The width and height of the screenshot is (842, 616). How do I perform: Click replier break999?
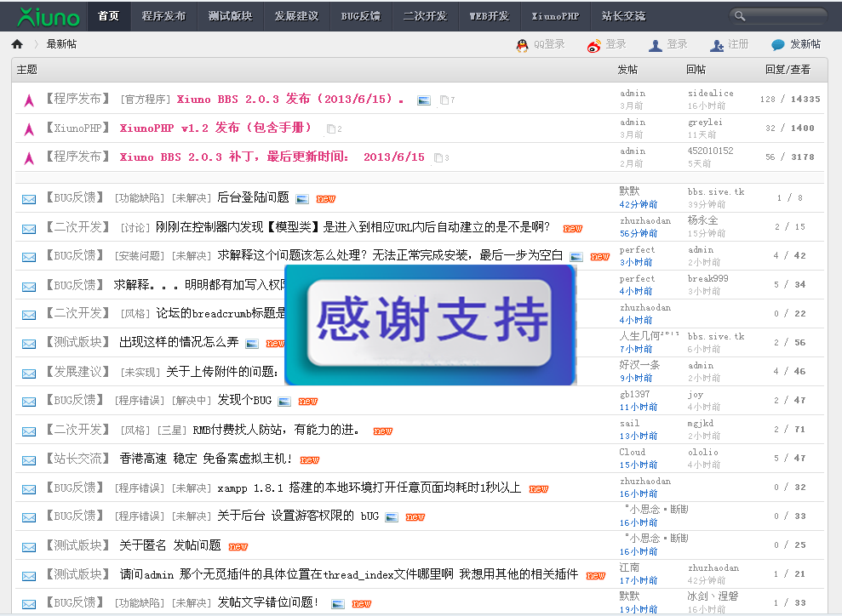point(708,278)
